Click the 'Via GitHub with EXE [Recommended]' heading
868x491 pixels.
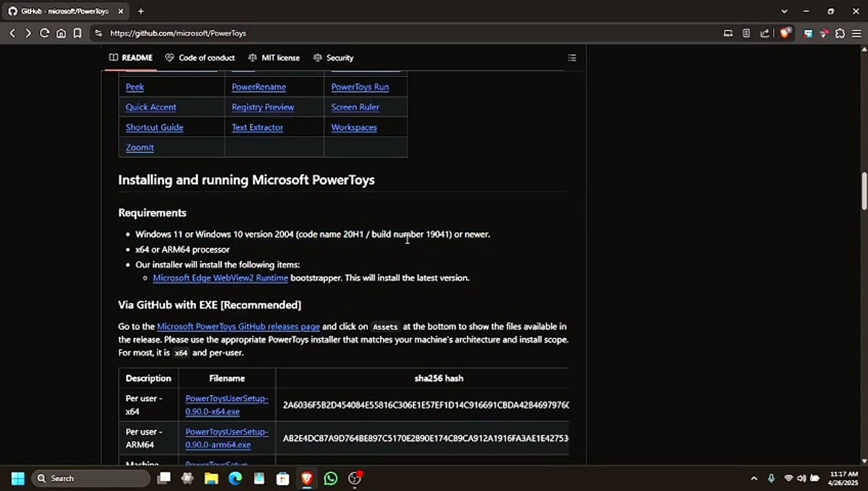209,305
